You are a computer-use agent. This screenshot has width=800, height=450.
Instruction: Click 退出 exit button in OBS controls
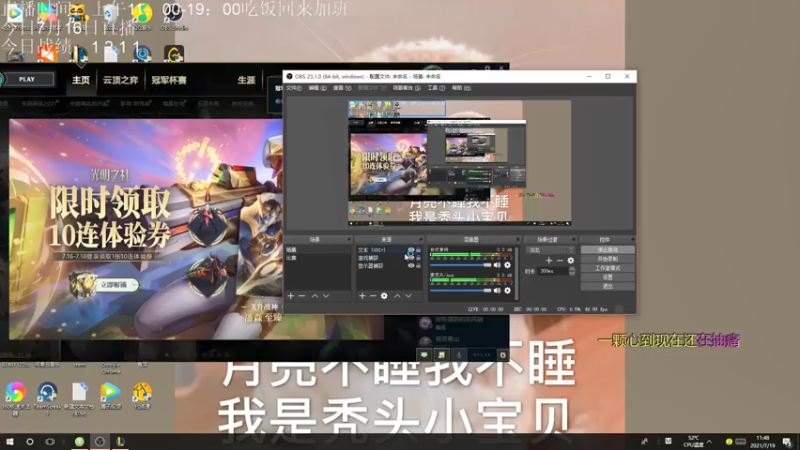(x=607, y=287)
